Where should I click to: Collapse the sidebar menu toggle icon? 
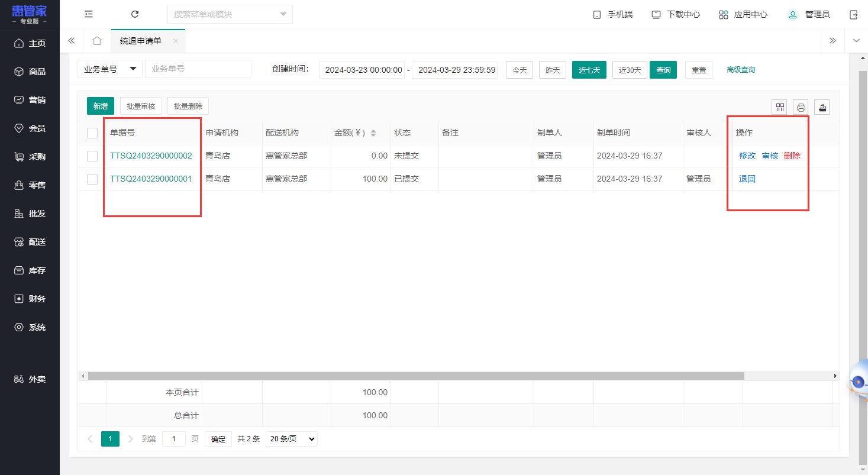[89, 14]
